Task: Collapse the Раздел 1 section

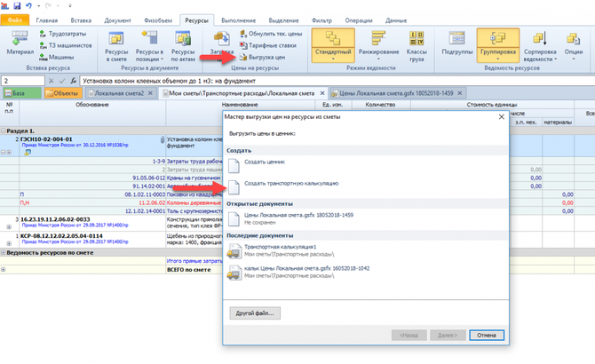Action: pos(3,131)
